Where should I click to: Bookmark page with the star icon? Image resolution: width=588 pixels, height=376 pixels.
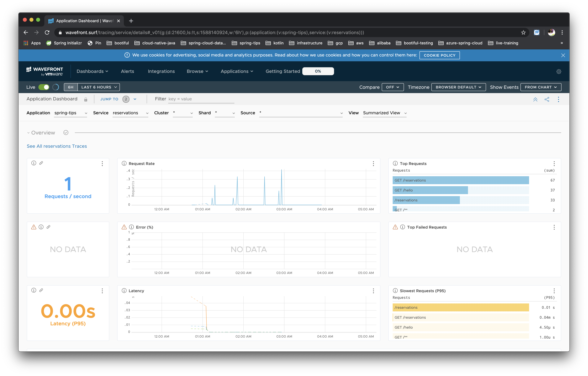[523, 32]
